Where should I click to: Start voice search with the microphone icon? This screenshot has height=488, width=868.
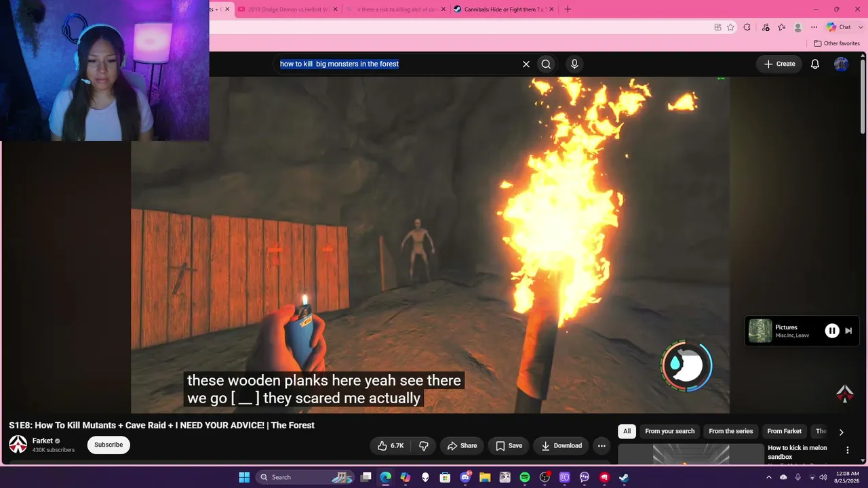point(574,64)
